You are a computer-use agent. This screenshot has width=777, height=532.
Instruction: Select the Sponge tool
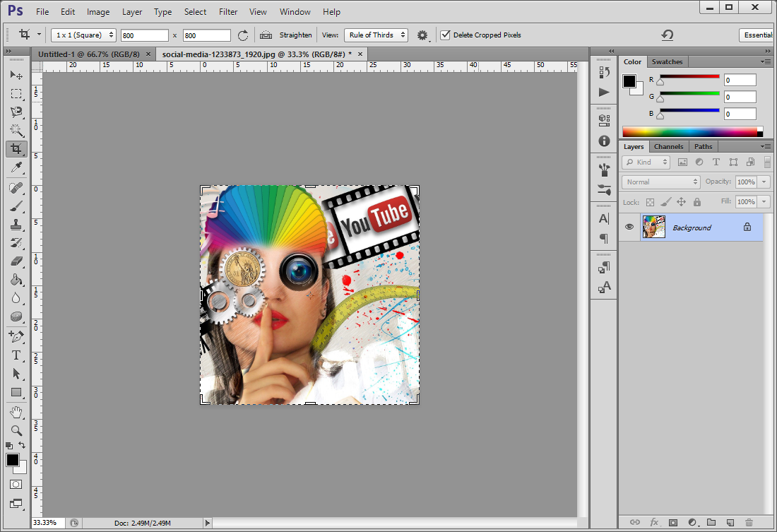[x=16, y=317]
